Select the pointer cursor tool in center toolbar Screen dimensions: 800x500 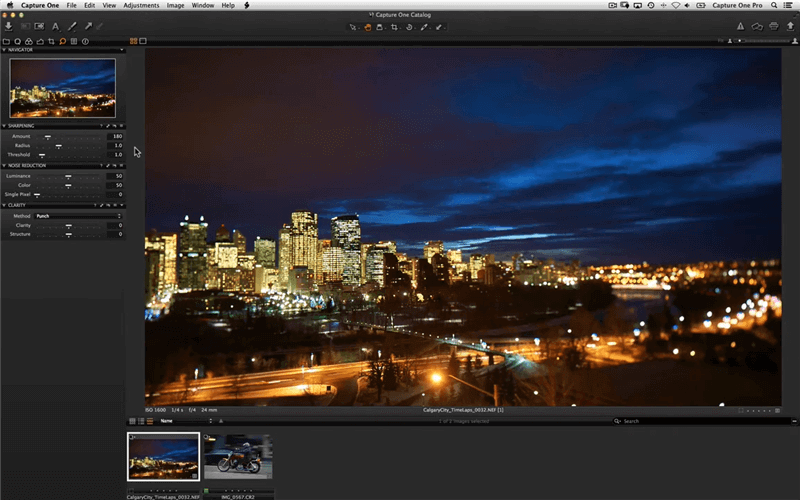(x=353, y=27)
